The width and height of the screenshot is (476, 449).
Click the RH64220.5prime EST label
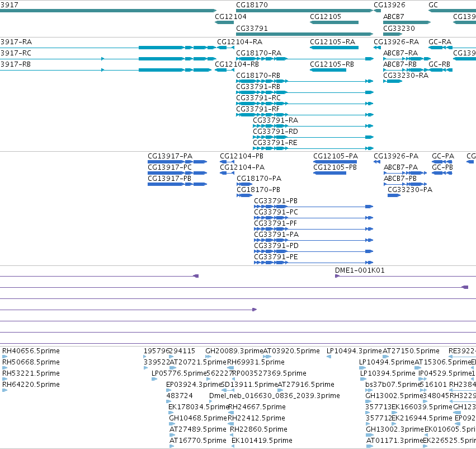point(31,385)
